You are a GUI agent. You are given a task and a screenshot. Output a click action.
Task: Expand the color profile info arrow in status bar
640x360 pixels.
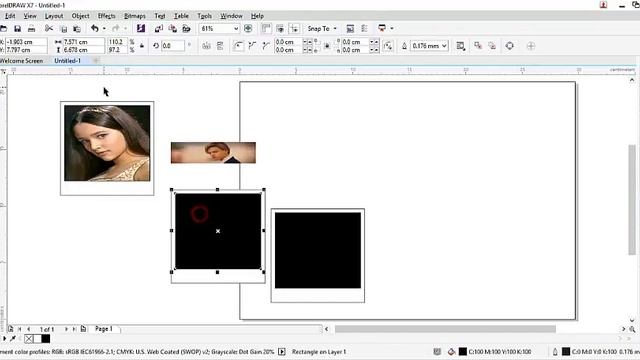point(282,351)
